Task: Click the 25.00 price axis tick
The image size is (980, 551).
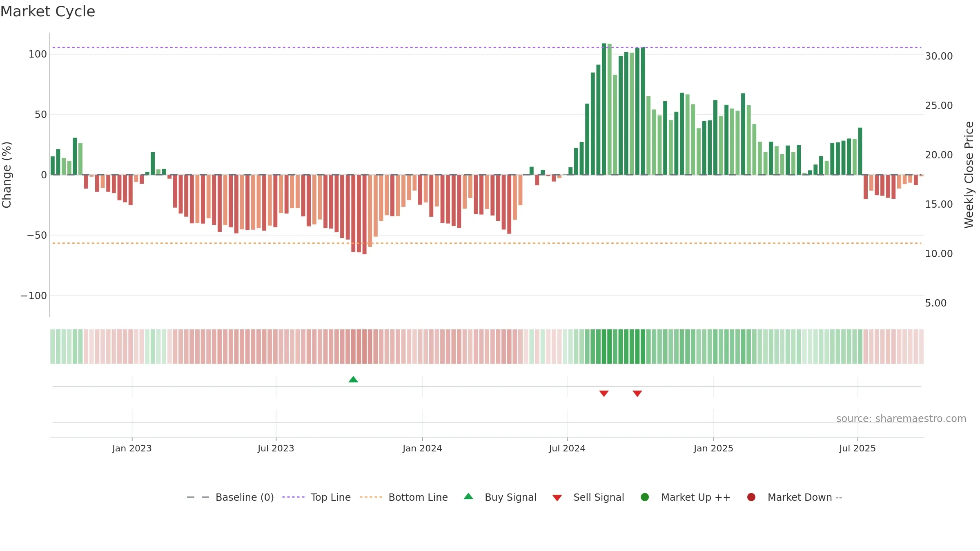Action: pos(939,106)
